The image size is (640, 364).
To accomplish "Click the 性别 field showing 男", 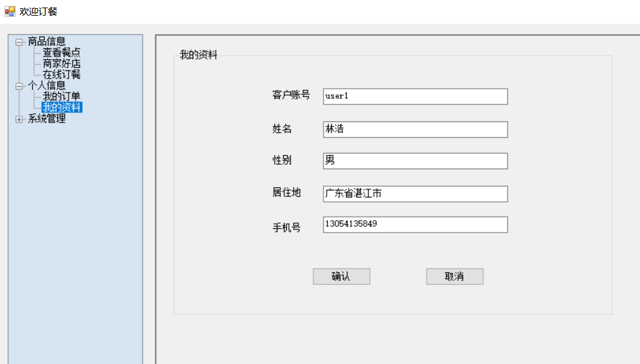I will point(415,161).
